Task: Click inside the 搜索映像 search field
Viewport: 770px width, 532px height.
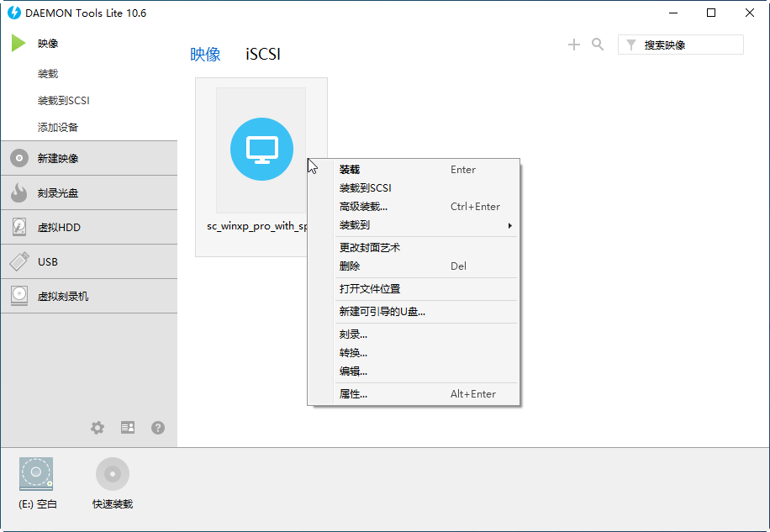Action: [x=689, y=44]
